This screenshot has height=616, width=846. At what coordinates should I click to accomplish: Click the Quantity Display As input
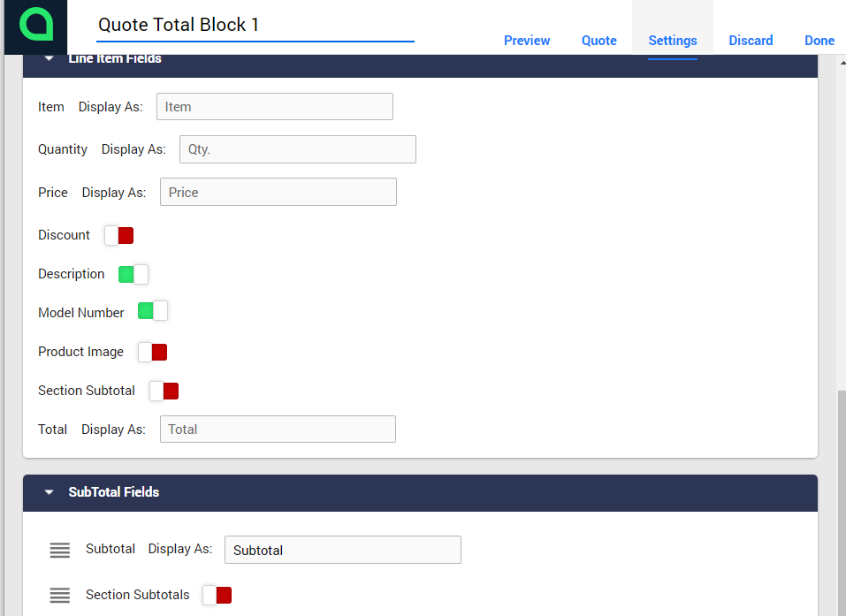pos(297,149)
